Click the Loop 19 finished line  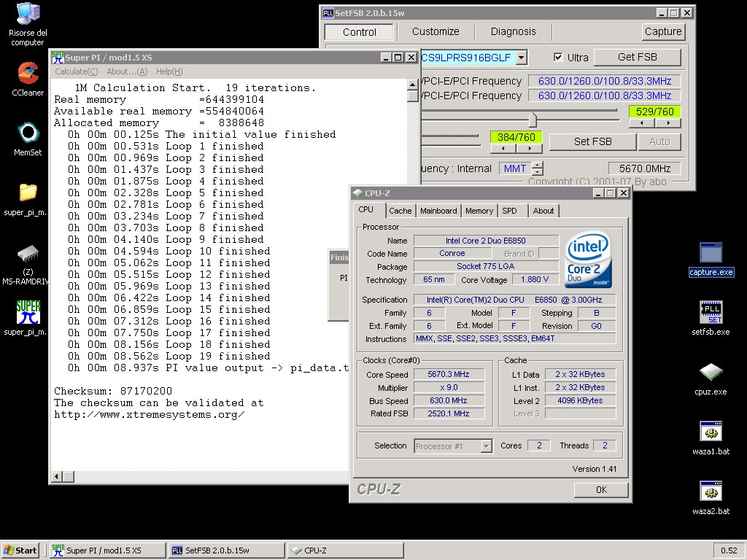point(169,356)
